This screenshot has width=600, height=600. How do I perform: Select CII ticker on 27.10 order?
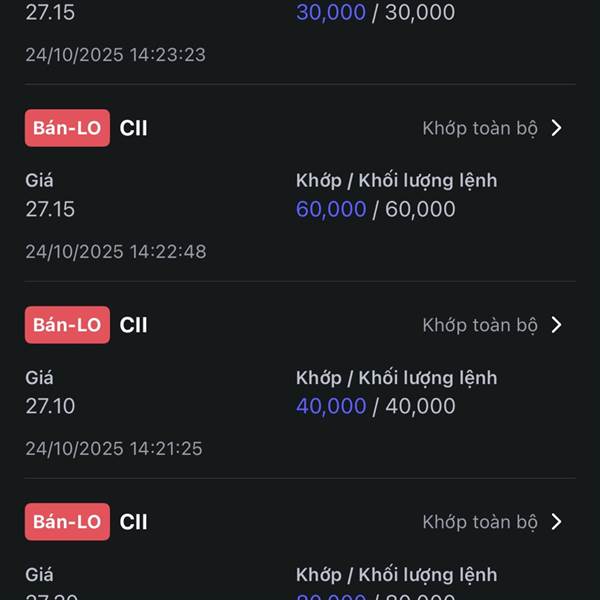point(133,325)
